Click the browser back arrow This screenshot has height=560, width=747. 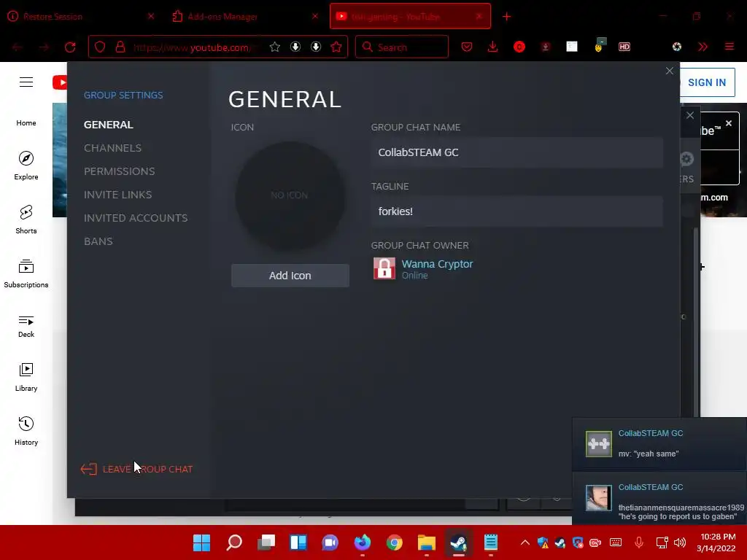[x=18, y=47]
